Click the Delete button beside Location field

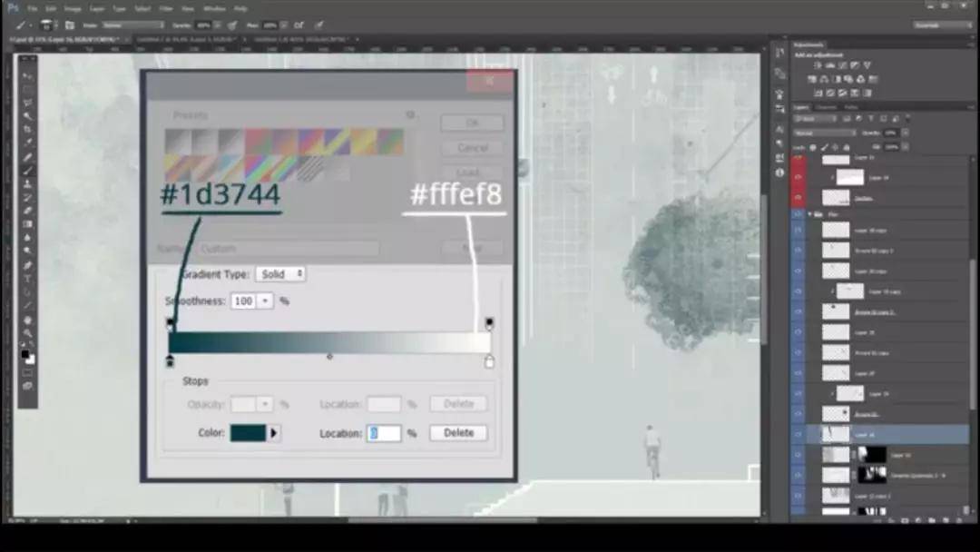click(458, 433)
